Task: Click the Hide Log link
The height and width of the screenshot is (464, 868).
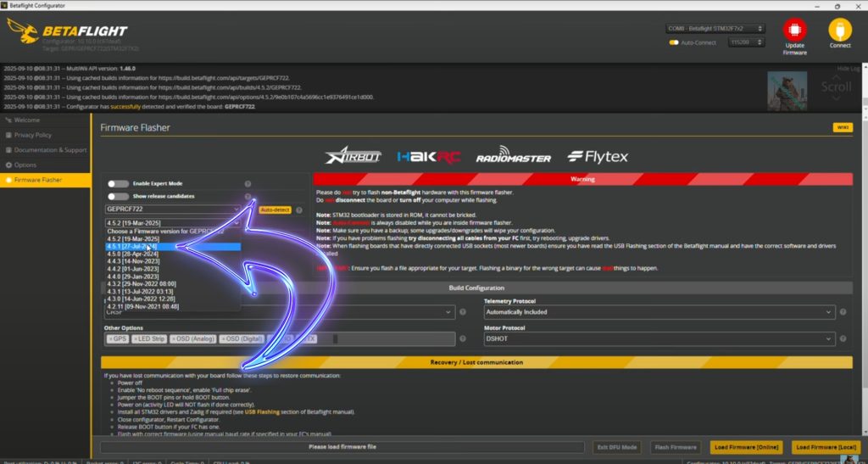Action: [x=847, y=68]
